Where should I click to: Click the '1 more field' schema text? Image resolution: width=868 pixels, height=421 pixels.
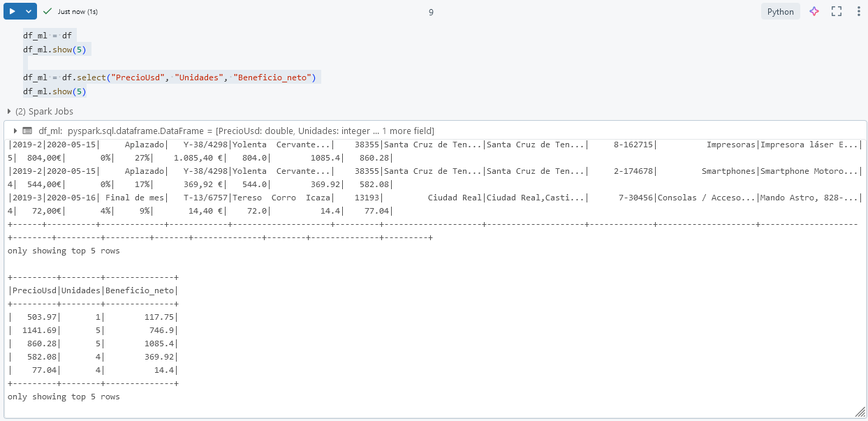tap(408, 131)
